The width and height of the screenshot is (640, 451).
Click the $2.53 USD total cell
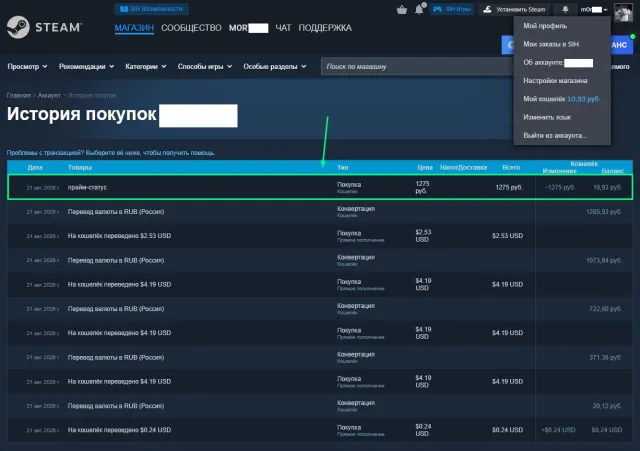507,236
